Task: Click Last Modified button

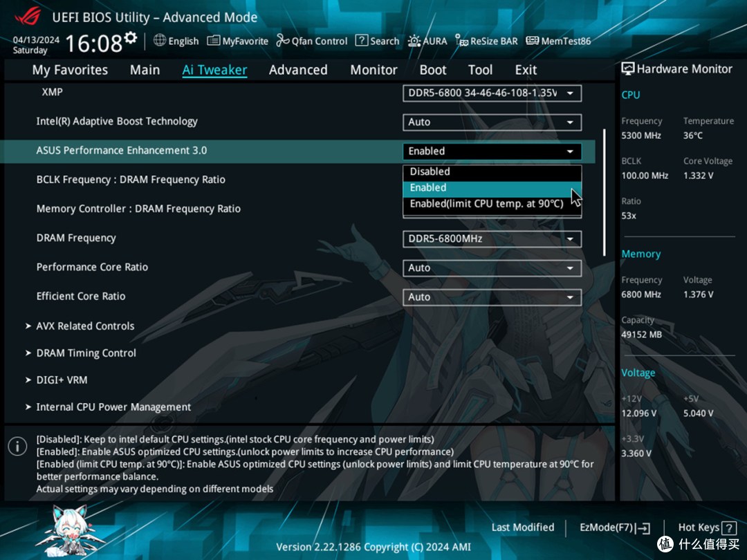Action: [523, 528]
